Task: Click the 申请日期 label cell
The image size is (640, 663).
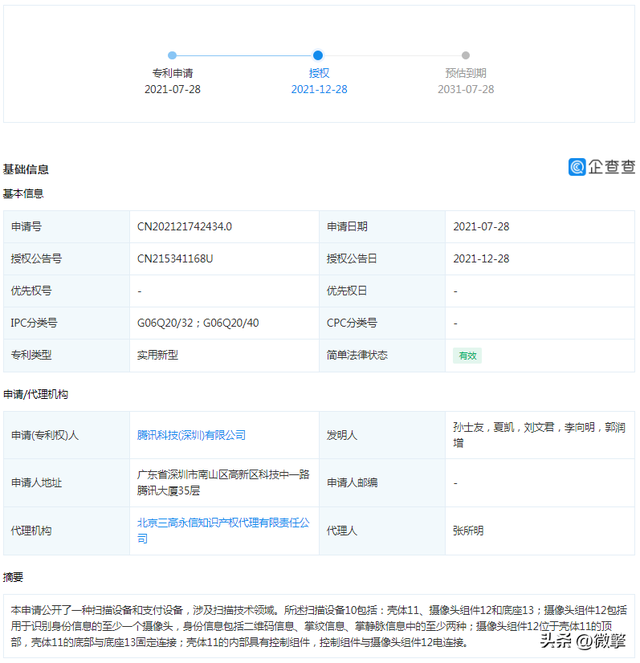Action: tap(382, 227)
